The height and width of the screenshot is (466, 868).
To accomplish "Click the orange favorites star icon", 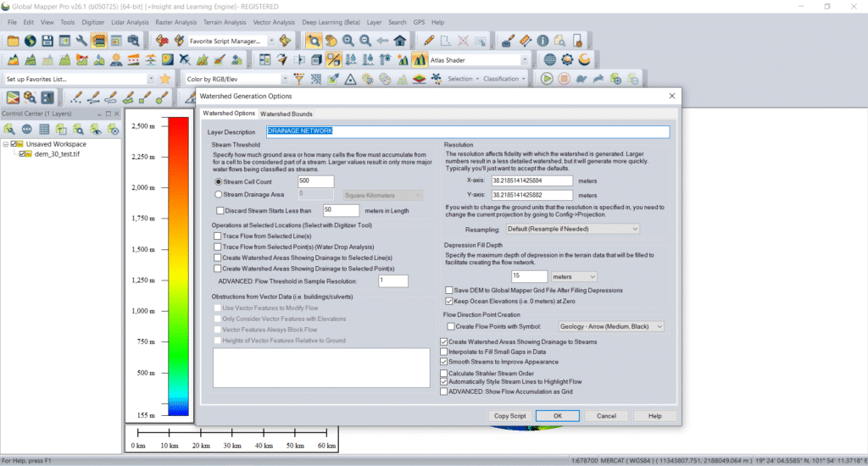I will [x=165, y=79].
